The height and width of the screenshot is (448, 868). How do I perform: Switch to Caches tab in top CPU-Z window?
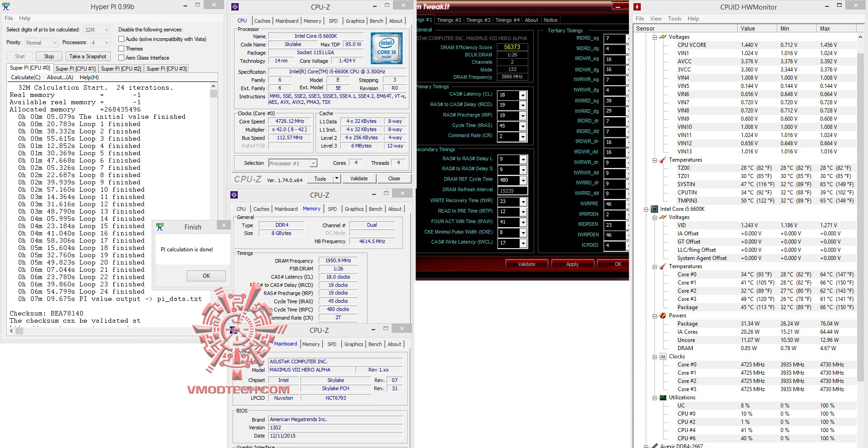262,21
